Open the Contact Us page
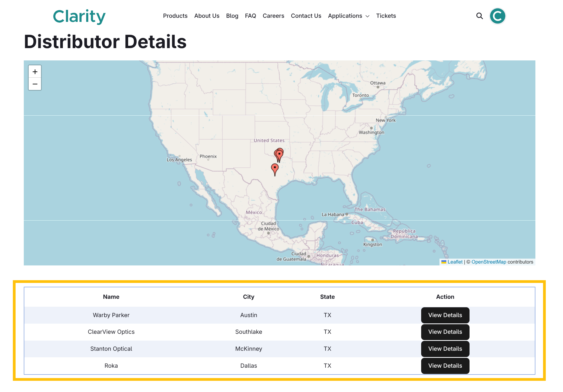Screen dimensions: 563x392 (x=306, y=16)
